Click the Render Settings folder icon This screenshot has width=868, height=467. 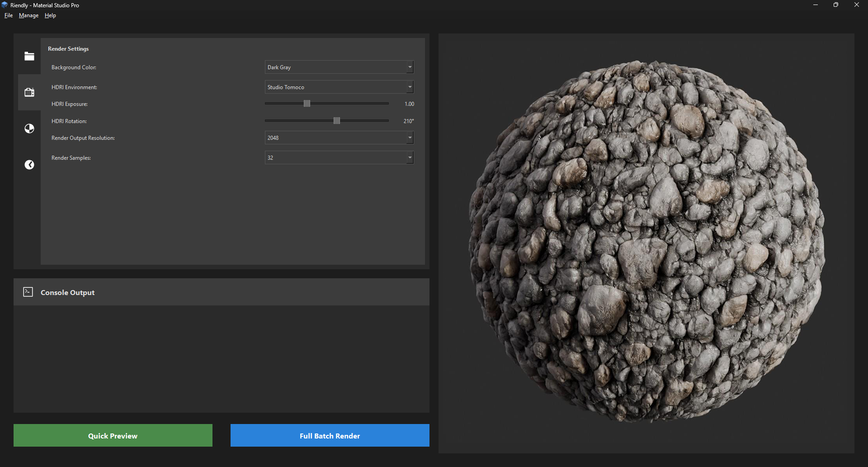29,56
